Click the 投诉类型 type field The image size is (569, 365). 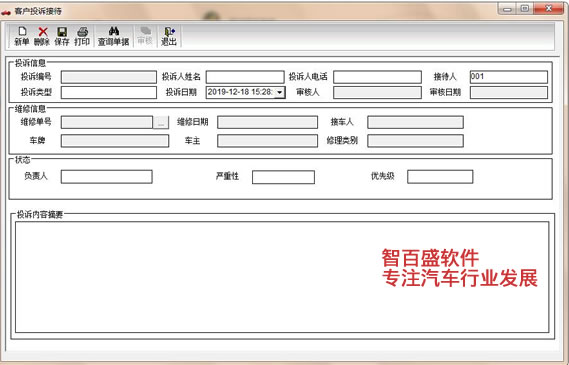pos(109,92)
